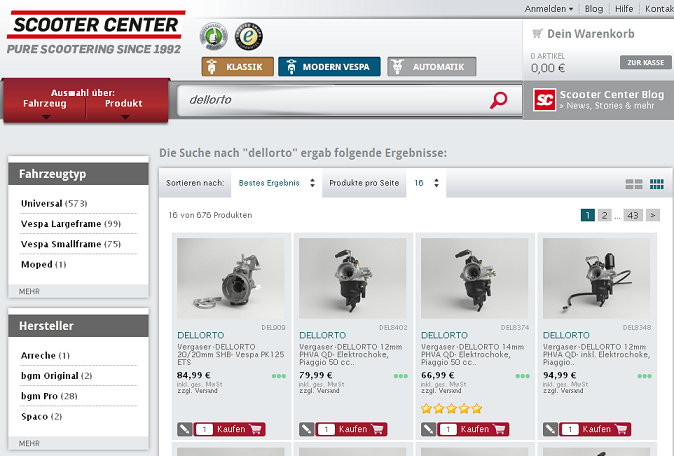Filter by Vespa Largeframe
The width and height of the screenshot is (674, 456).
pos(71,223)
